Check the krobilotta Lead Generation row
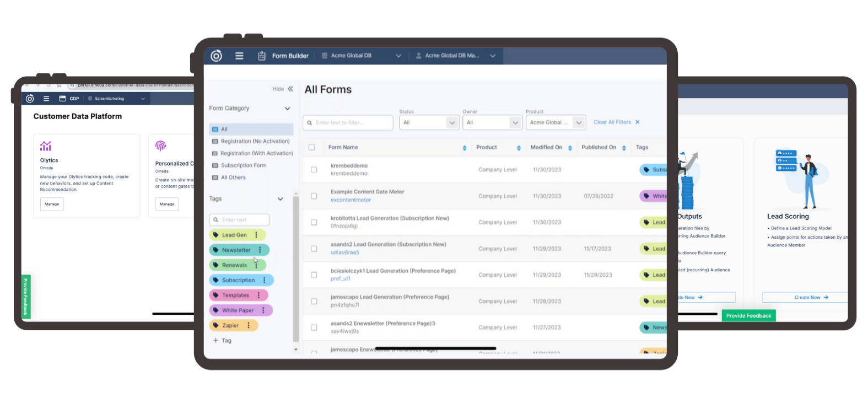 coord(314,223)
